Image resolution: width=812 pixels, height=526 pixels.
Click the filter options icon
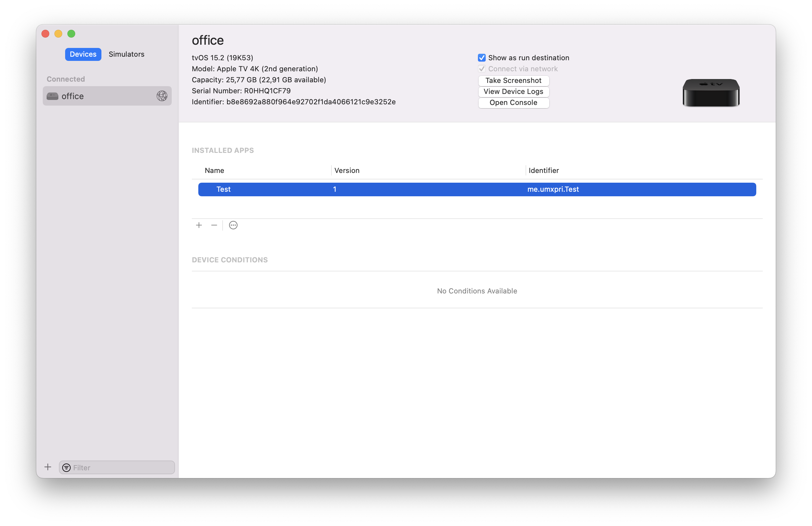click(66, 468)
